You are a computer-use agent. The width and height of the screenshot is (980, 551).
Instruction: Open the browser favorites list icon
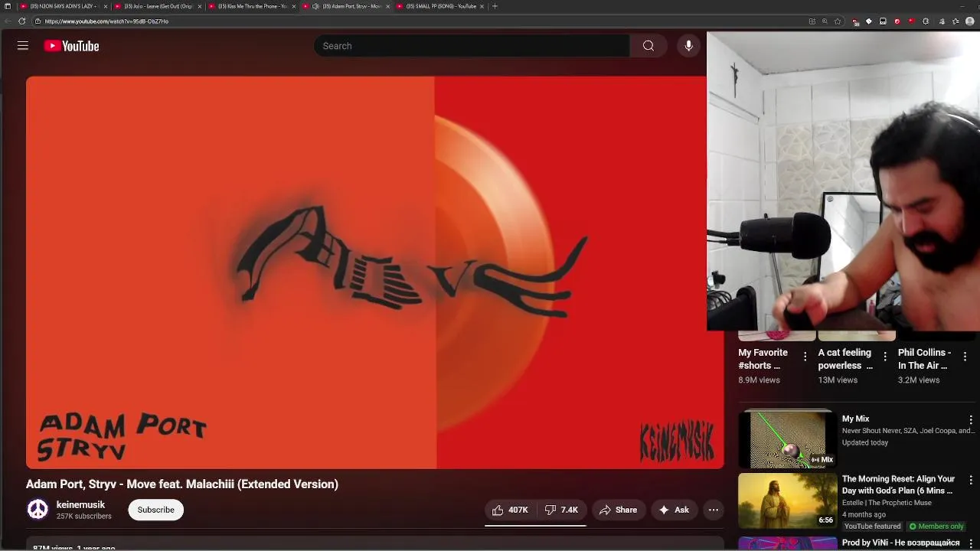coord(955,21)
